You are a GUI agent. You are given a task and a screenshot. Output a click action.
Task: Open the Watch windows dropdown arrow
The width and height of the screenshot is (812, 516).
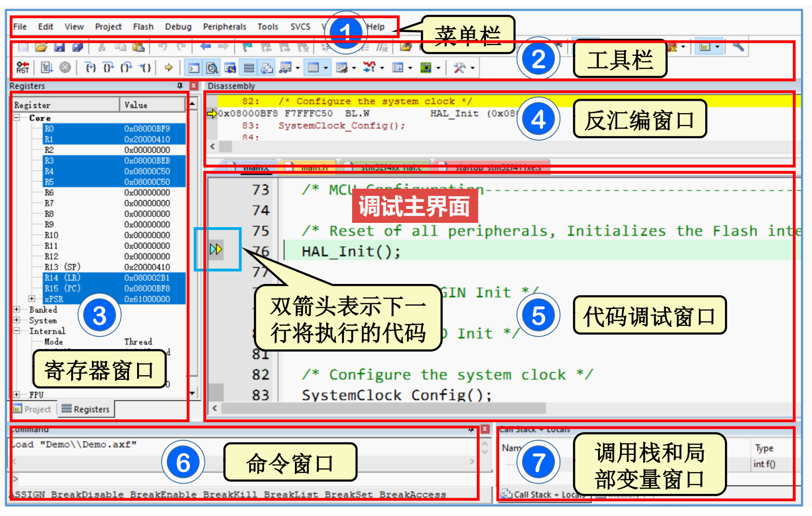[x=297, y=68]
